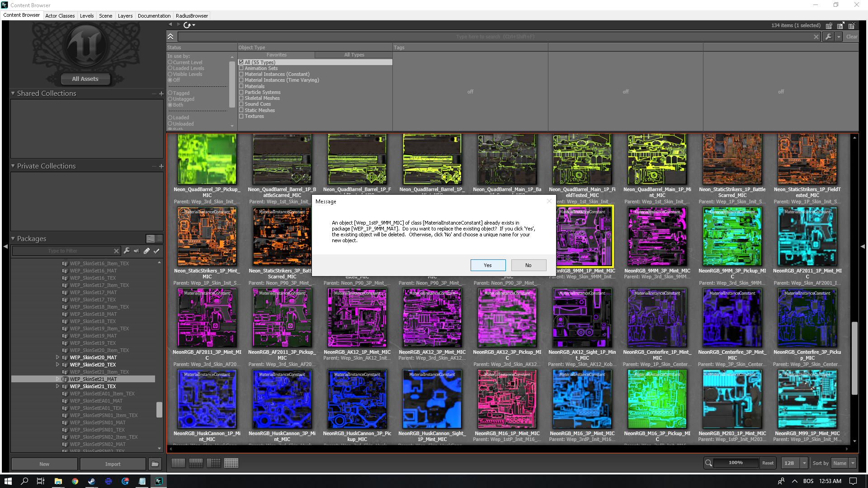Open the thumbnail size 128 dropdown
Viewport: 868px width, 488px height.
(804, 463)
